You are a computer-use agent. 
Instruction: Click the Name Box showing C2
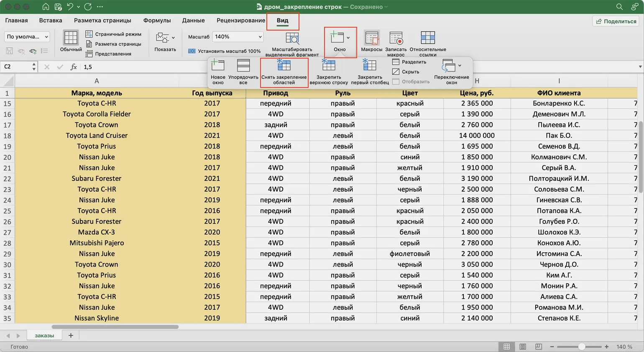coord(17,67)
